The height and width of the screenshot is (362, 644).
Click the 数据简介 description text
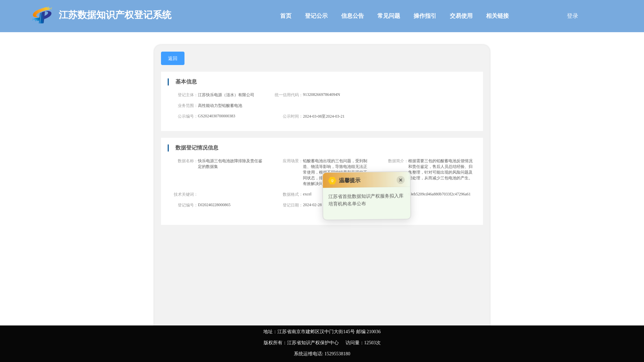[440, 170]
